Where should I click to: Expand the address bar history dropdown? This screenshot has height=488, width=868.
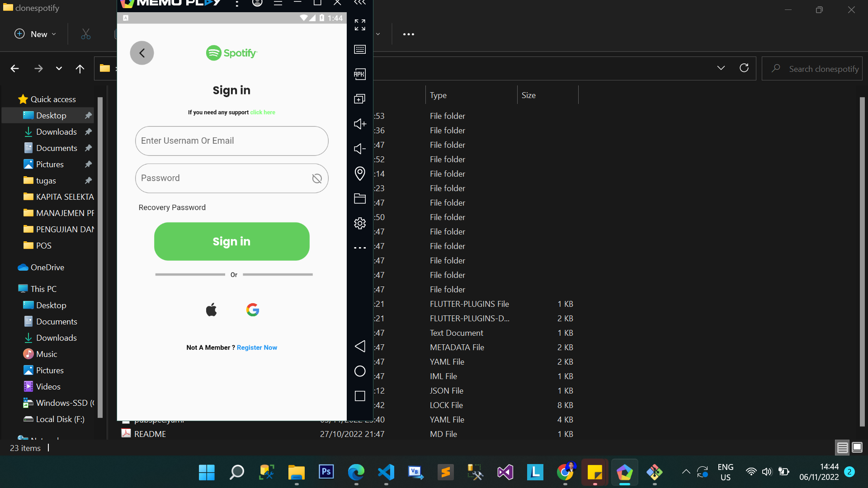click(x=721, y=68)
